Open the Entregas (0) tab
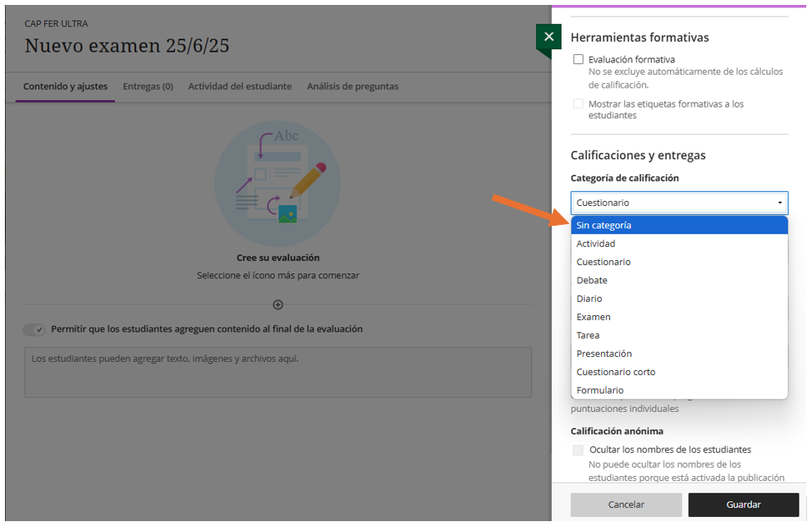 click(x=148, y=86)
